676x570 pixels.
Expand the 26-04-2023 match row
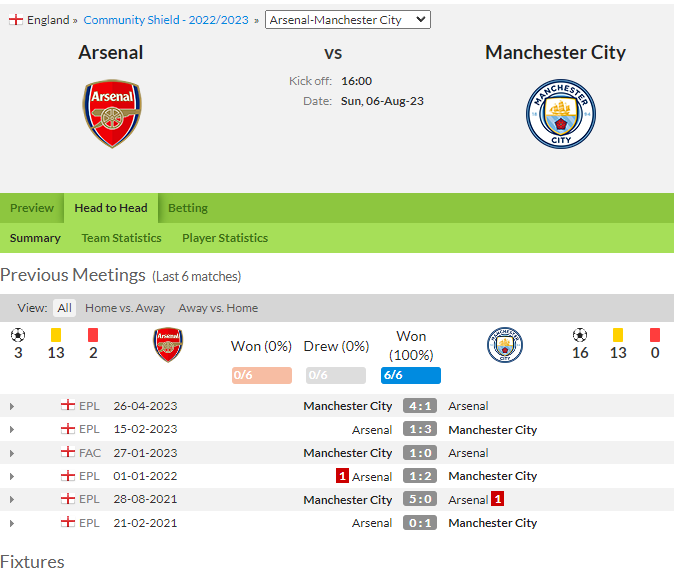[x=12, y=406]
